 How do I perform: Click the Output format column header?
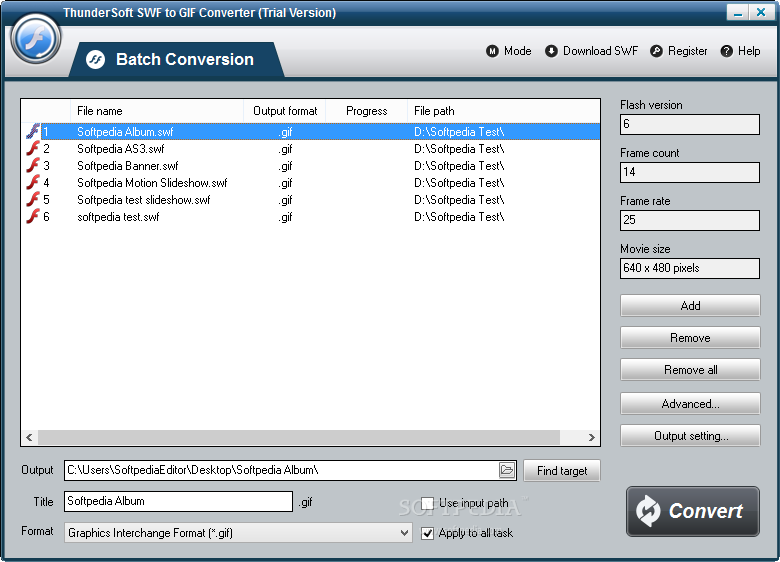[285, 111]
